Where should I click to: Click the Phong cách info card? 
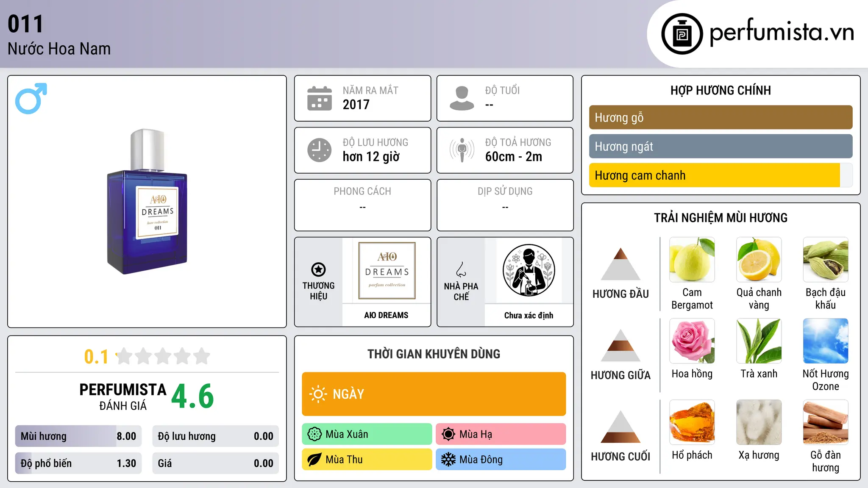click(x=362, y=205)
